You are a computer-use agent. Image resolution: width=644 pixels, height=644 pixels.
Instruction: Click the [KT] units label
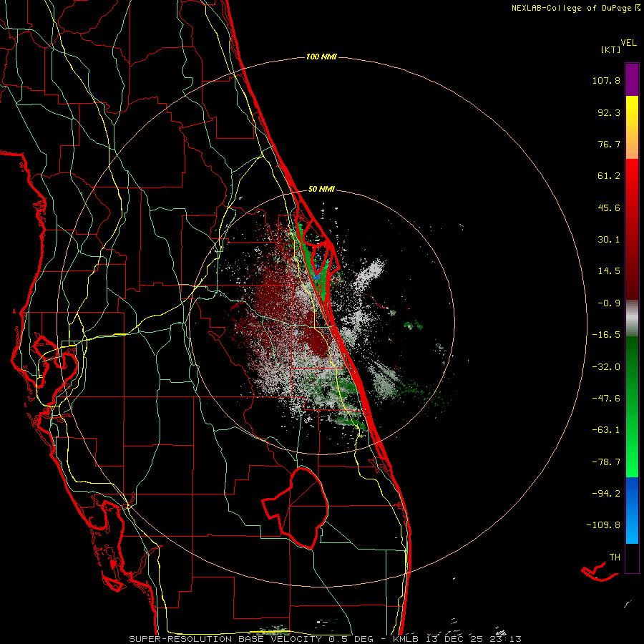[610, 49]
